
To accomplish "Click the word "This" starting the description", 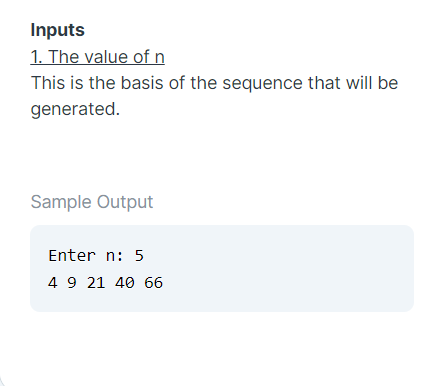I will (x=48, y=83).
